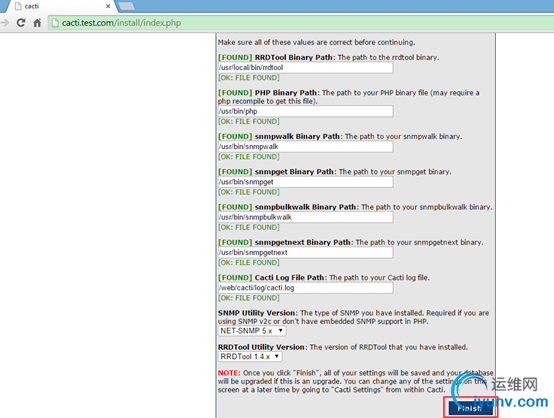Image resolution: width=554 pixels, height=418 pixels.
Task: Click the 'SNMP Utility Version' label
Action: click(257, 313)
